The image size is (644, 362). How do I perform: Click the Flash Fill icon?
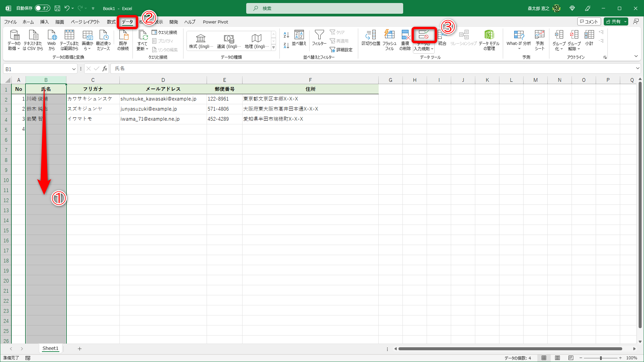(x=389, y=35)
